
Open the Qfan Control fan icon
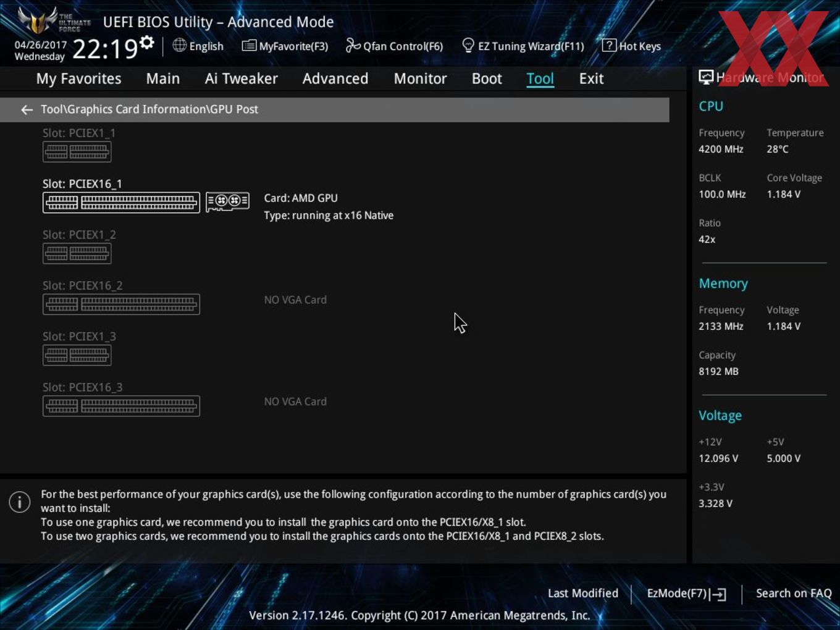353,45
